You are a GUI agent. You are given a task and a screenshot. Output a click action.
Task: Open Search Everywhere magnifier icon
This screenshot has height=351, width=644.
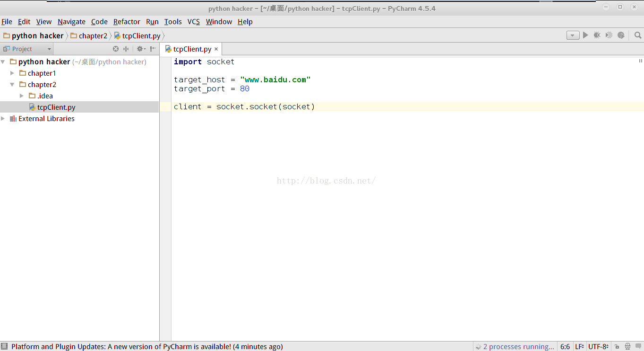(638, 35)
